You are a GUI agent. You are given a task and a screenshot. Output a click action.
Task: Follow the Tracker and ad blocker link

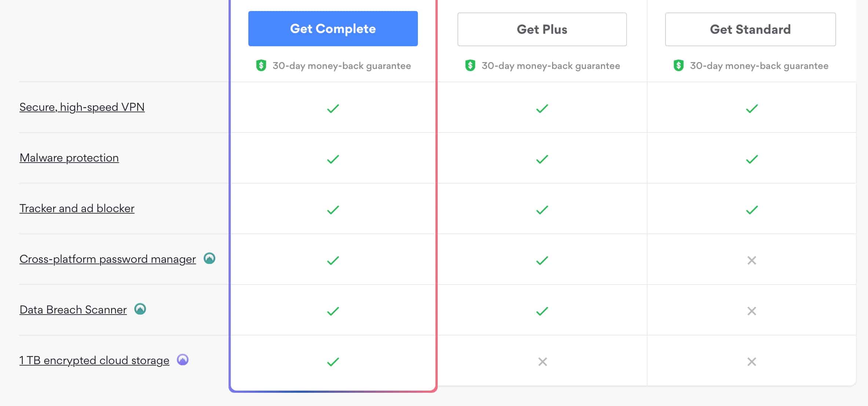(x=77, y=208)
